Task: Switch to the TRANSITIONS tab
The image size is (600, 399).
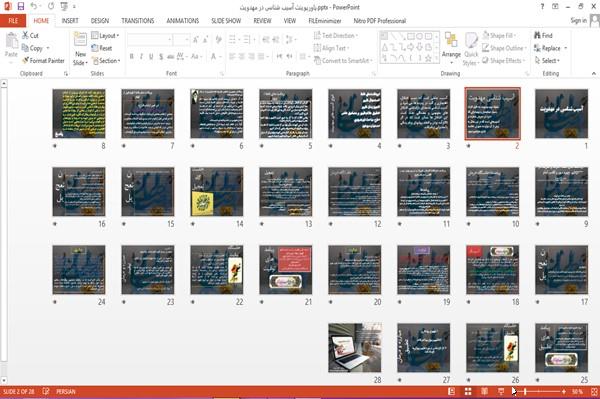Action: [138, 21]
